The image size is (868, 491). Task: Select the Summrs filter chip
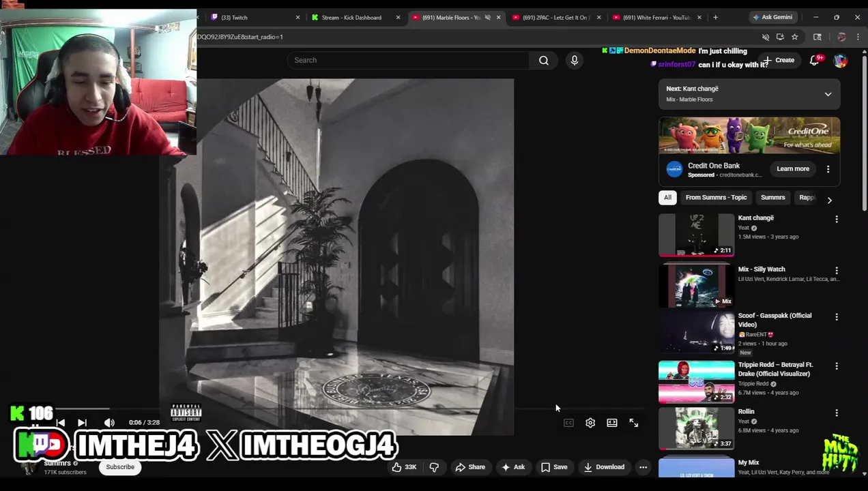[772, 198]
